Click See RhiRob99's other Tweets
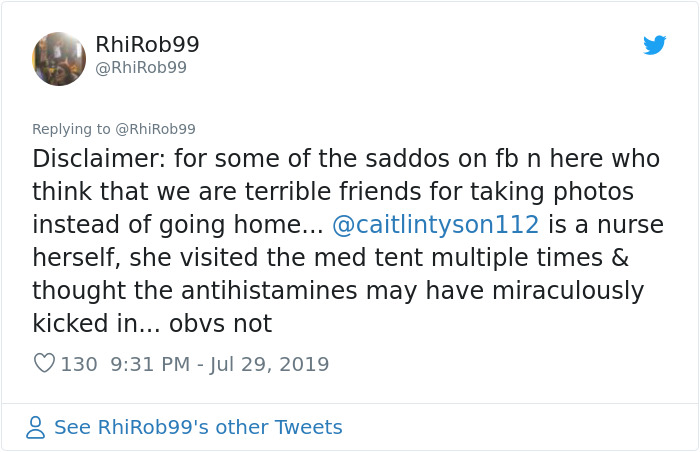This screenshot has width=700, height=452. pos(198,427)
